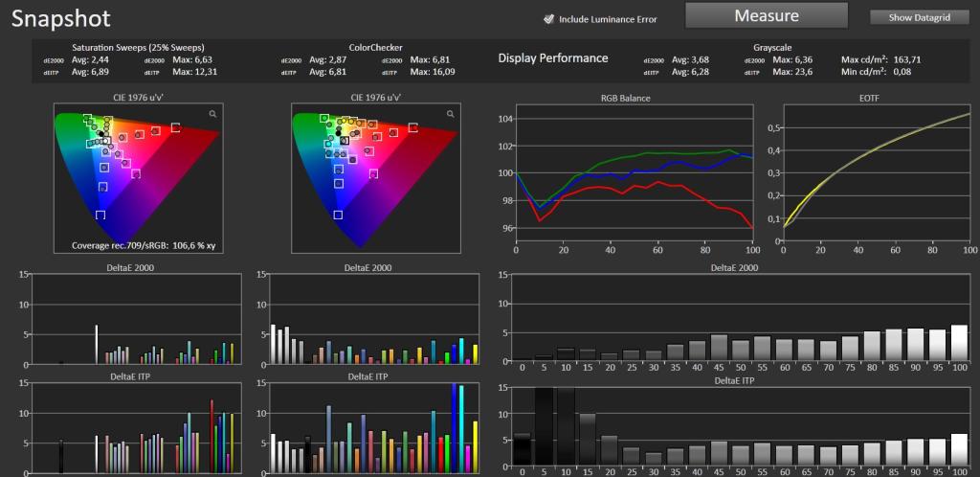Click the red primary target square in ColorChecker CIE chart
The image size is (980, 477).
(x=413, y=127)
